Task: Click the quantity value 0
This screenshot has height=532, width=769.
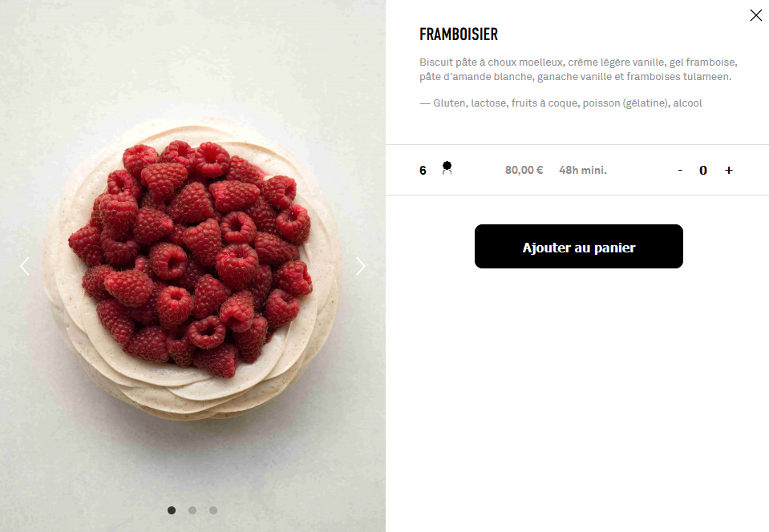Action: [702, 171]
